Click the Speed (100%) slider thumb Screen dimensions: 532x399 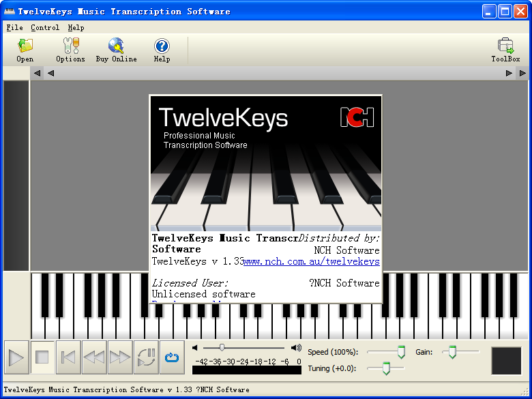(401, 352)
